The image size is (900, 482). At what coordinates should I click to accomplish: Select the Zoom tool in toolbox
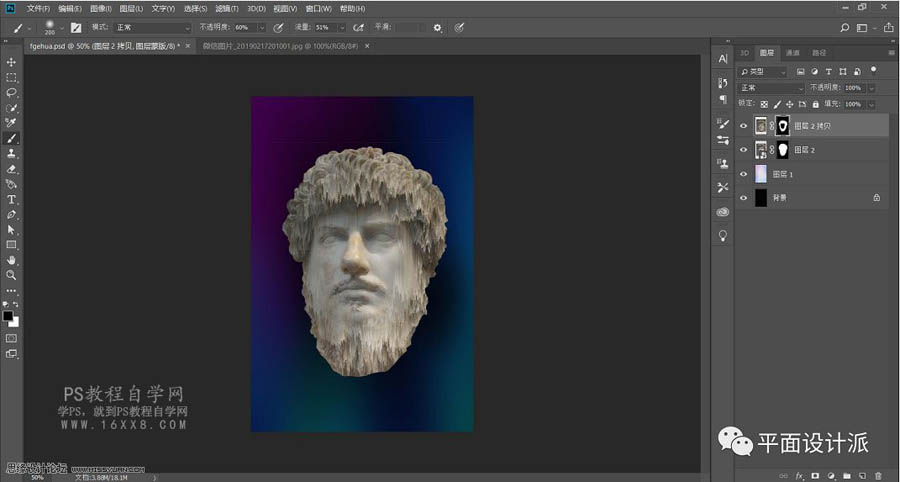pos(12,275)
